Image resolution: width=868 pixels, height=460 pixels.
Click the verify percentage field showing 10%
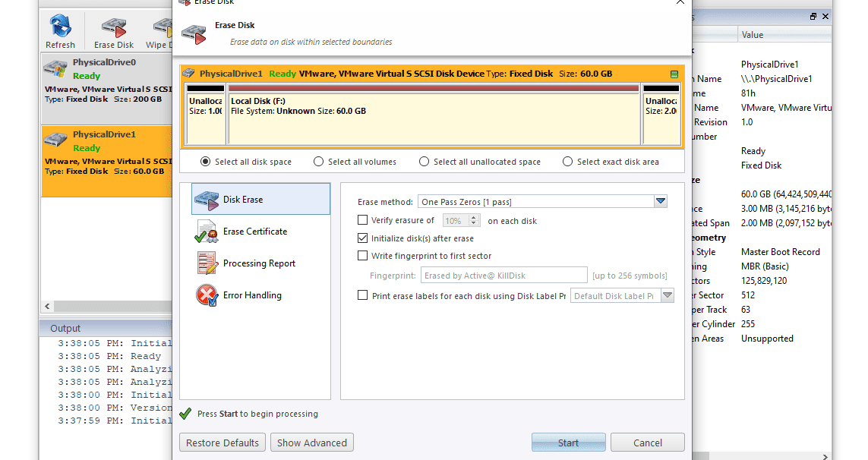click(455, 220)
